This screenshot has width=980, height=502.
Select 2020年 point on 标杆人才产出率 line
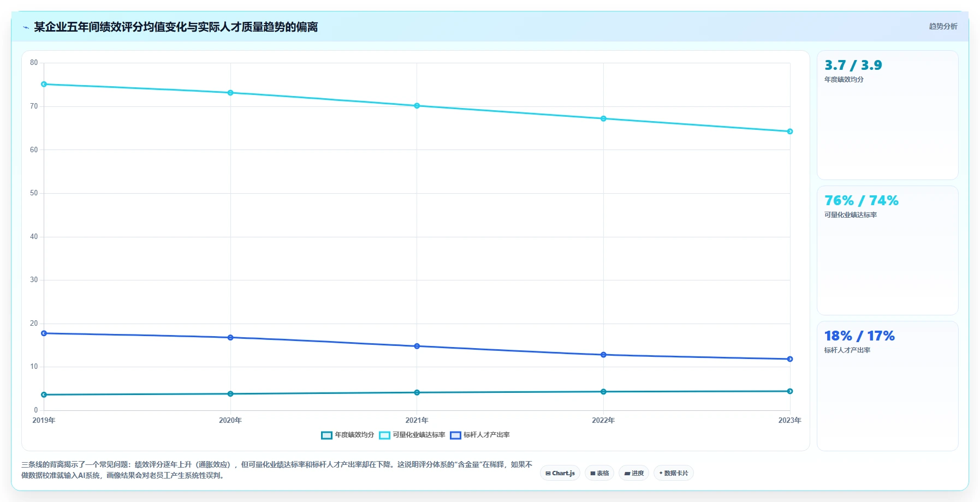point(230,337)
